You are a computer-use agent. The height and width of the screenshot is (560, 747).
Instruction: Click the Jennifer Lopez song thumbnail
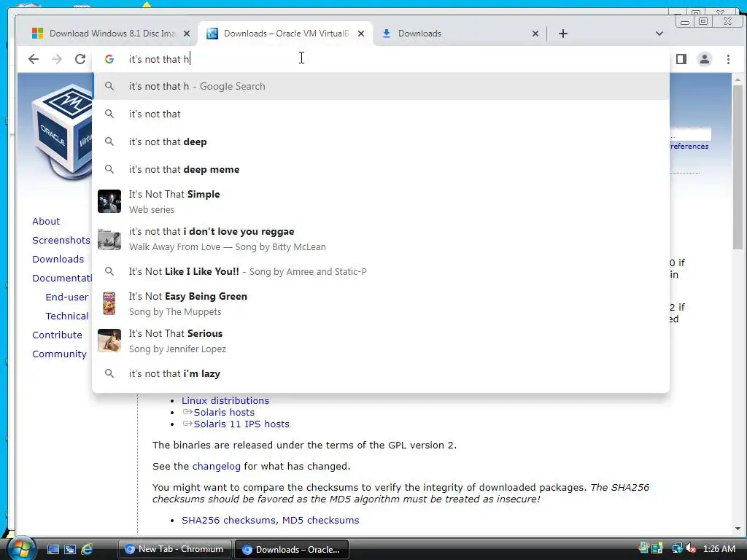click(109, 341)
